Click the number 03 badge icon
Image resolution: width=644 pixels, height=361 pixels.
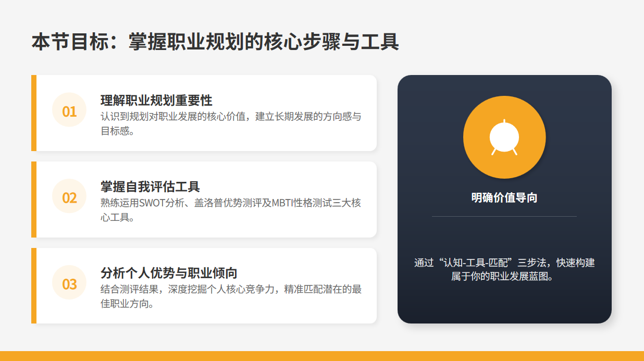pos(69,284)
